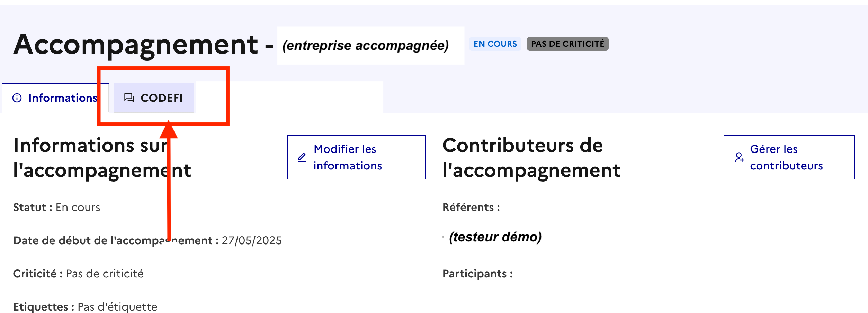Click the add-user icon for contributors
Image resolution: width=868 pixels, height=313 pixels.
click(x=739, y=158)
